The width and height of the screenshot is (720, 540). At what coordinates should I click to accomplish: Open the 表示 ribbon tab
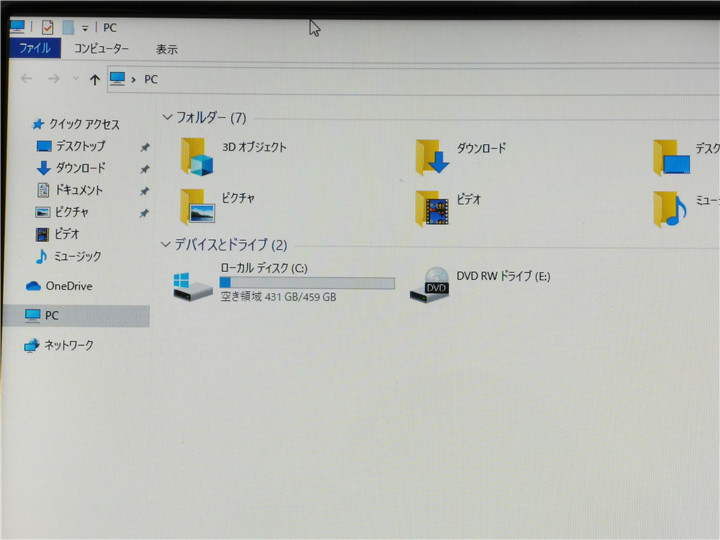pos(167,49)
